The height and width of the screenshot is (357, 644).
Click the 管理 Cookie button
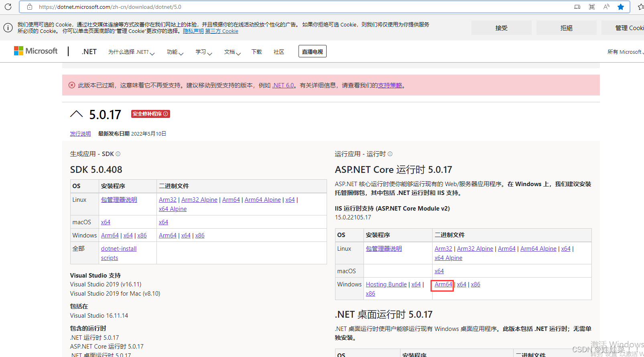tap(623, 28)
